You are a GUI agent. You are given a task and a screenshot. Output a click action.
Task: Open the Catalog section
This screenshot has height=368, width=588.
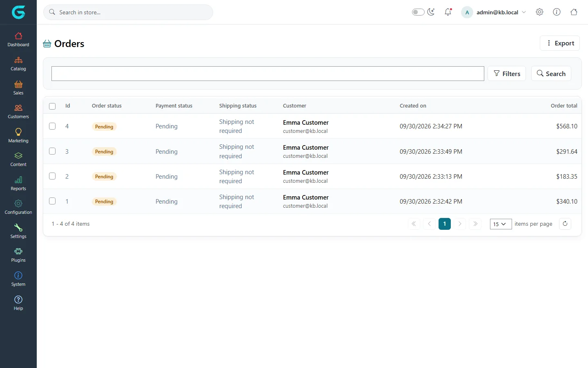click(x=18, y=64)
